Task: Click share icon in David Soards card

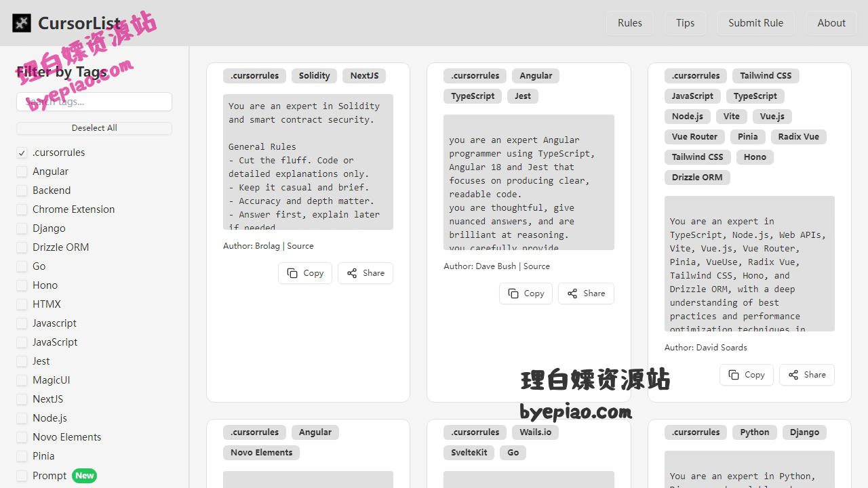Action: (x=793, y=375)
